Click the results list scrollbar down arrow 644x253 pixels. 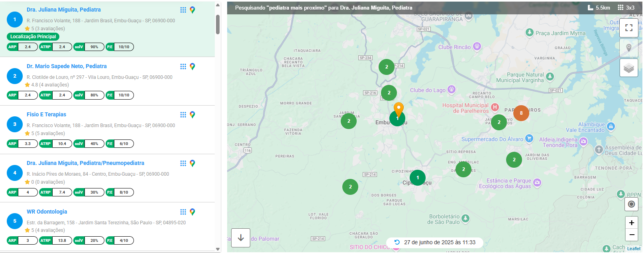click(x=218, y=249)
